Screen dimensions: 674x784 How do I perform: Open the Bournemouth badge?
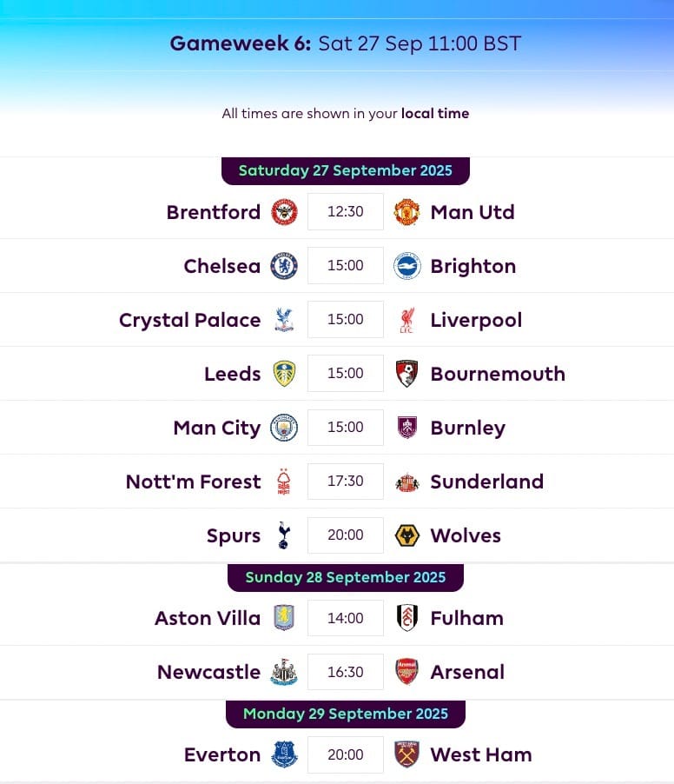[406, 374]
